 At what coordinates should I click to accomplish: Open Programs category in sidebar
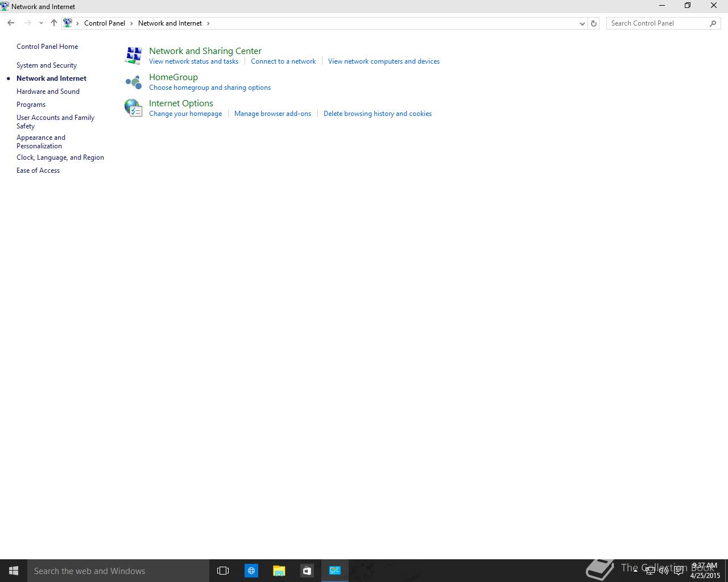point(31,105)
